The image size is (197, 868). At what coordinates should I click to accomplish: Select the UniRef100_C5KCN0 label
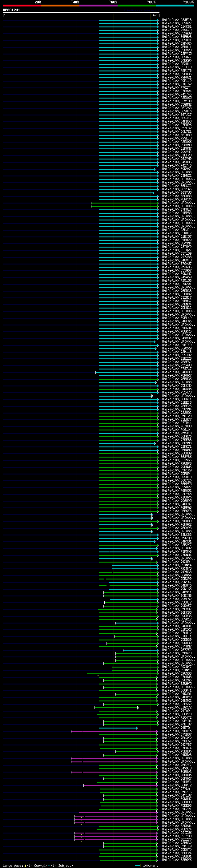177,386
